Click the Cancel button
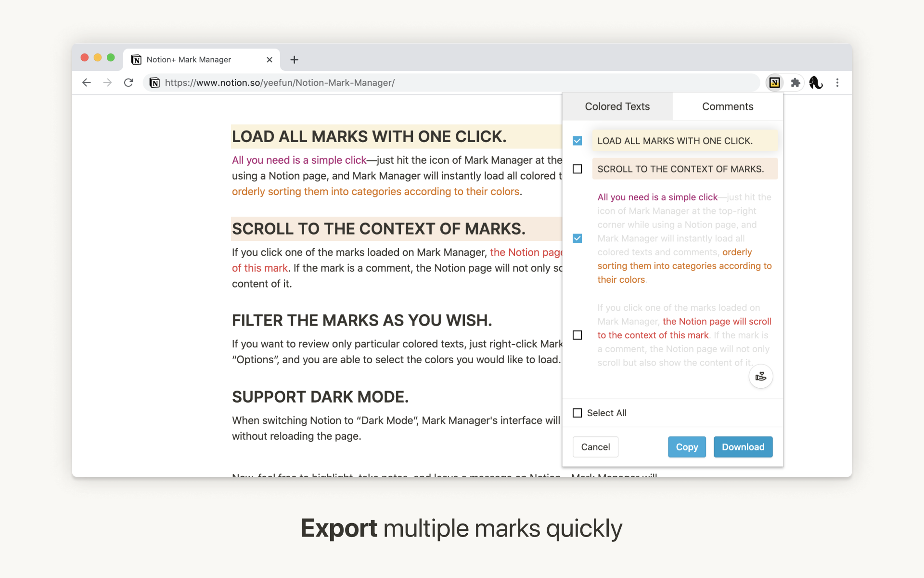Image resolution: width=924 pixels, height=578 pixels. (x=595, y=447)
